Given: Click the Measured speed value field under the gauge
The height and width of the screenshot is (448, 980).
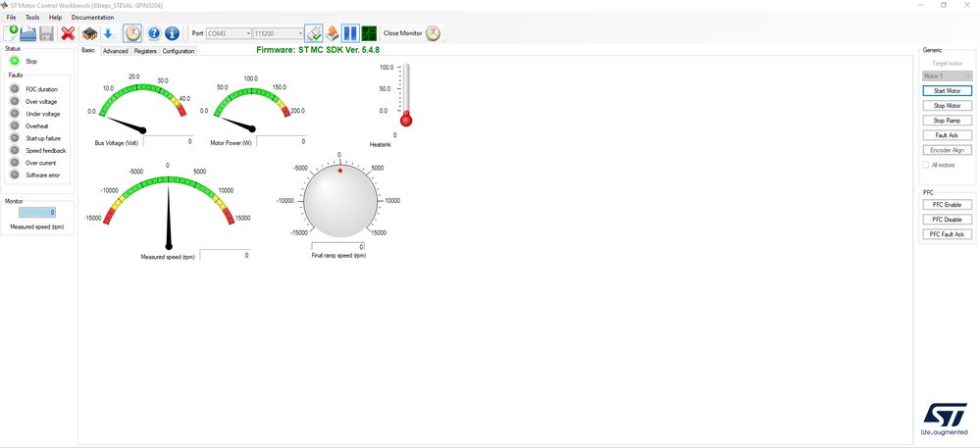Looking at the screenshot, I should (225, 255).
